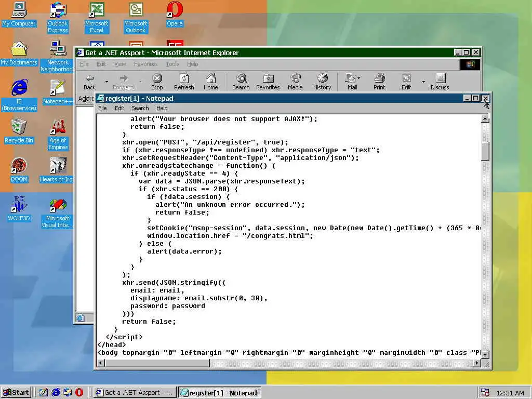
Task: Maximize the Notepad window
Action: tap(476, 98)
